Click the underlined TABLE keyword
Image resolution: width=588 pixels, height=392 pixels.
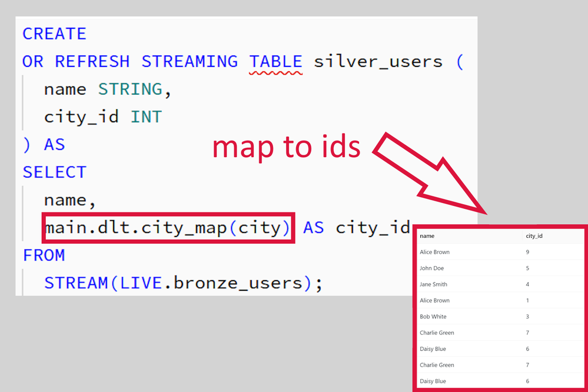(275, 61)
